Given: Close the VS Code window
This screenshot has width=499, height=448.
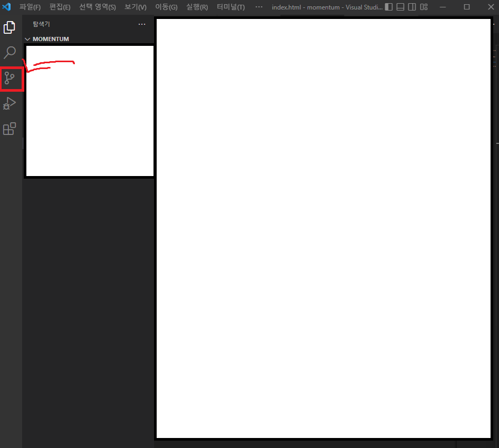Looking at the screenshot, I should (491, 7).
